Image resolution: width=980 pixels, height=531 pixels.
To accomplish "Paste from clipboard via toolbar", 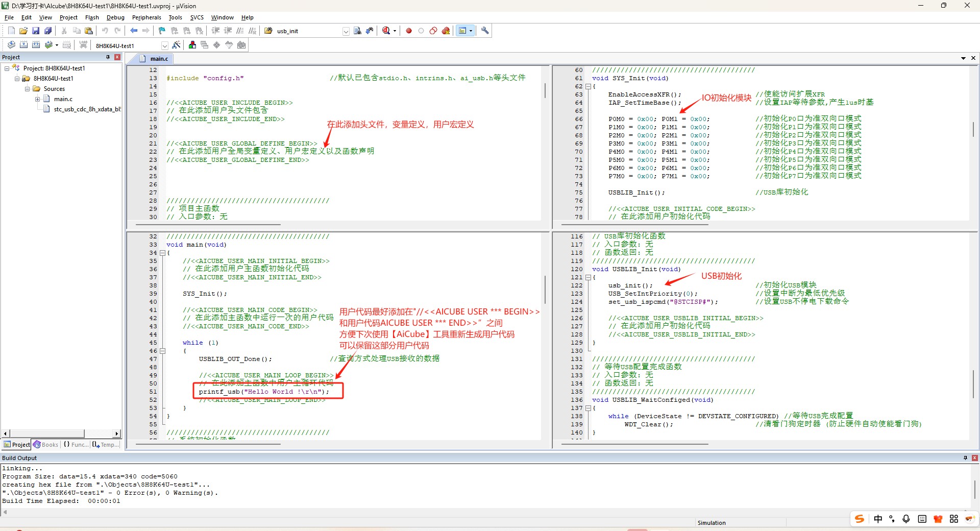I will tap(89, 31).
